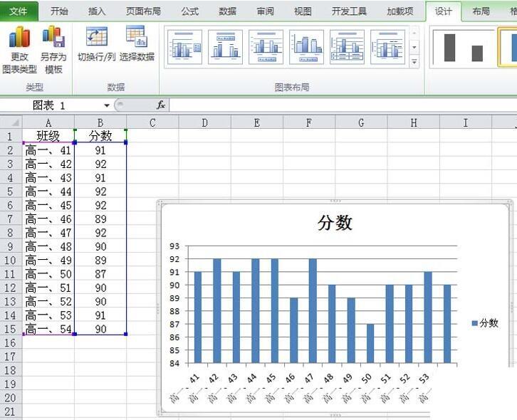Open the 公式 (Formulas) tab
517x420 pixels.
(x=190, y=11)
